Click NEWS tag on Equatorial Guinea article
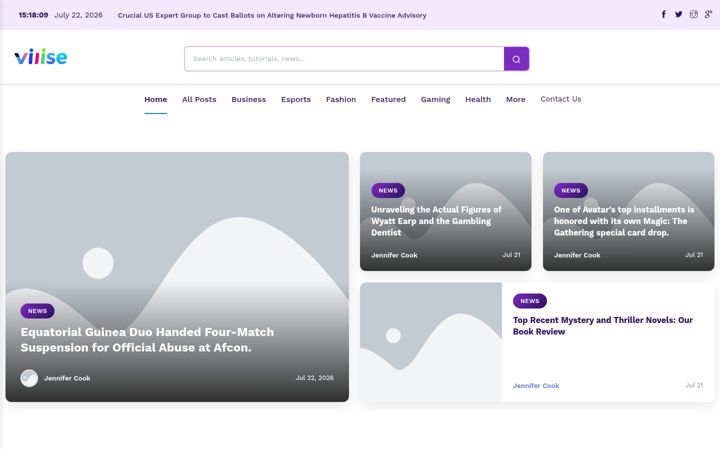 37,311
